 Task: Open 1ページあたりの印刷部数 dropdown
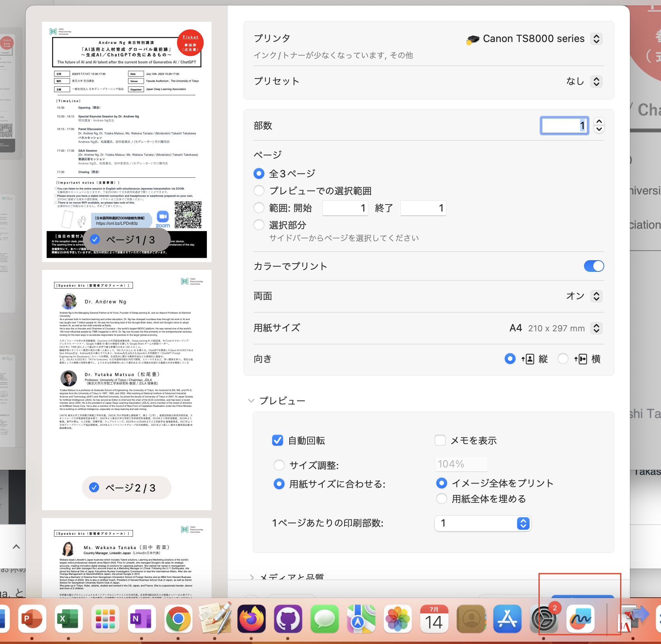click(483, 523)
